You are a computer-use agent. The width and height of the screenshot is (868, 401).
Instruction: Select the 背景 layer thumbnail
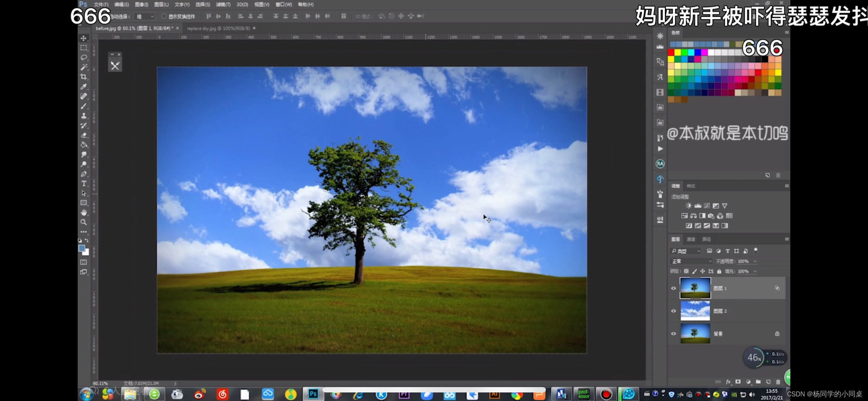695,334
